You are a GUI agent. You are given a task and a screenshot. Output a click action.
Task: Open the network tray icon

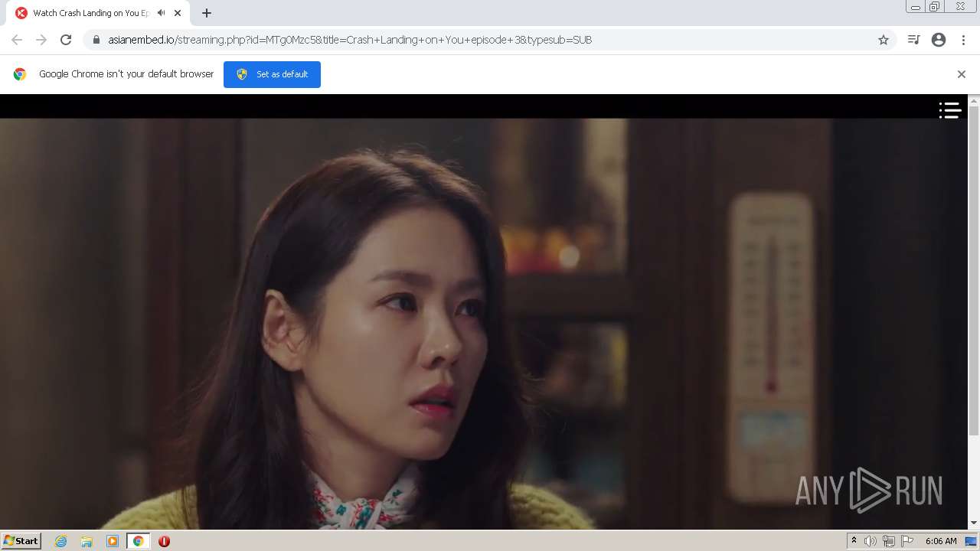(x=889, y=541)
